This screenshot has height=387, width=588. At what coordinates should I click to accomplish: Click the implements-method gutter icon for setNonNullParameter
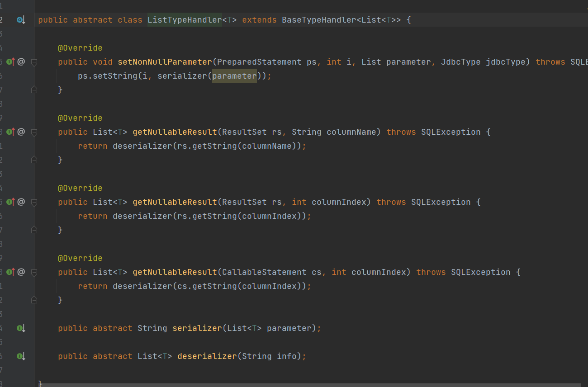click(10, 62)
